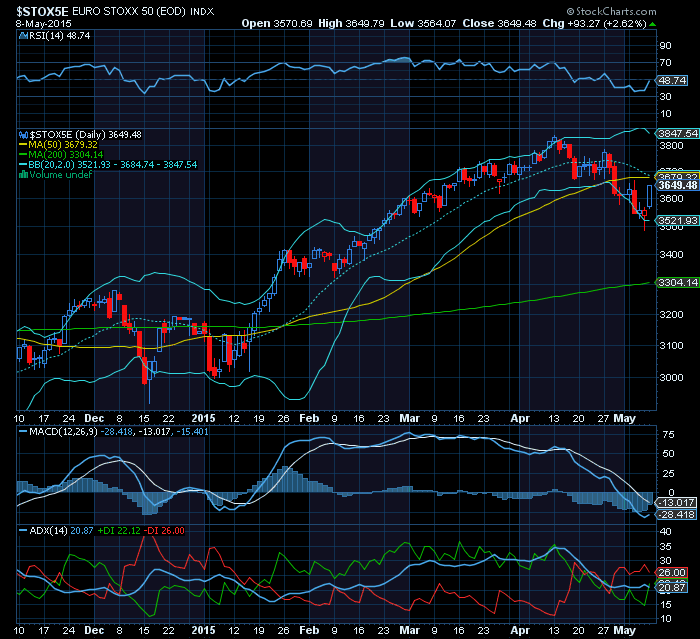Click the $STOX5E ticker symbol title
Viewport: 700px width, 639px height.
[42, 11]
